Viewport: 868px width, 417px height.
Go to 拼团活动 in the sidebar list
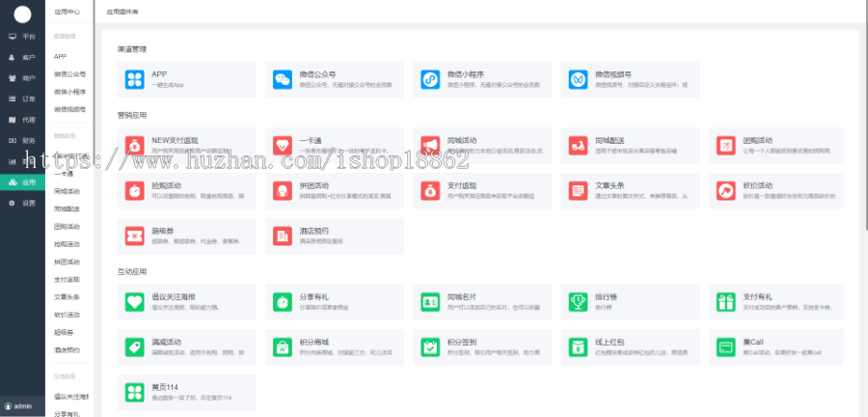pos(67,262)
